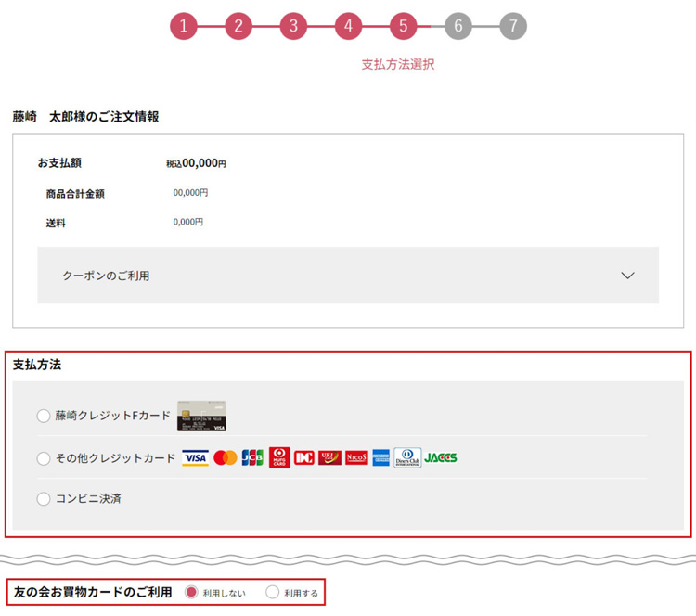Jump to step 6 in progress bar

pos(458,26)
